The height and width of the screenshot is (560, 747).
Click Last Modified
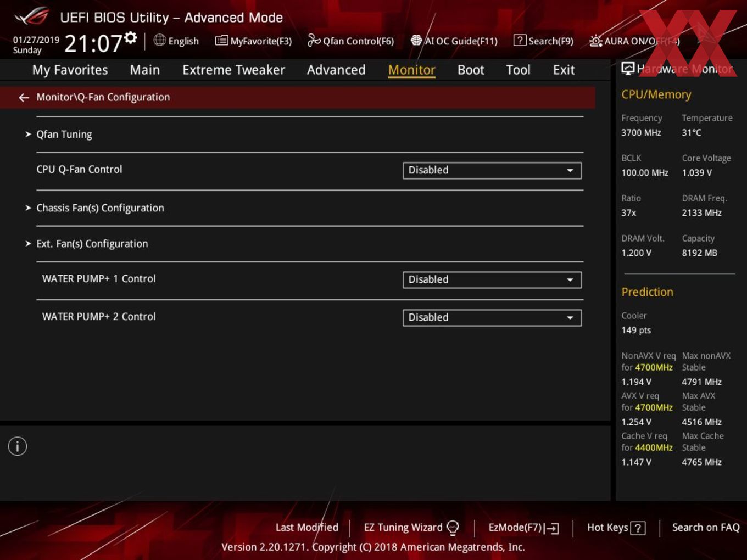coord(307,528)
